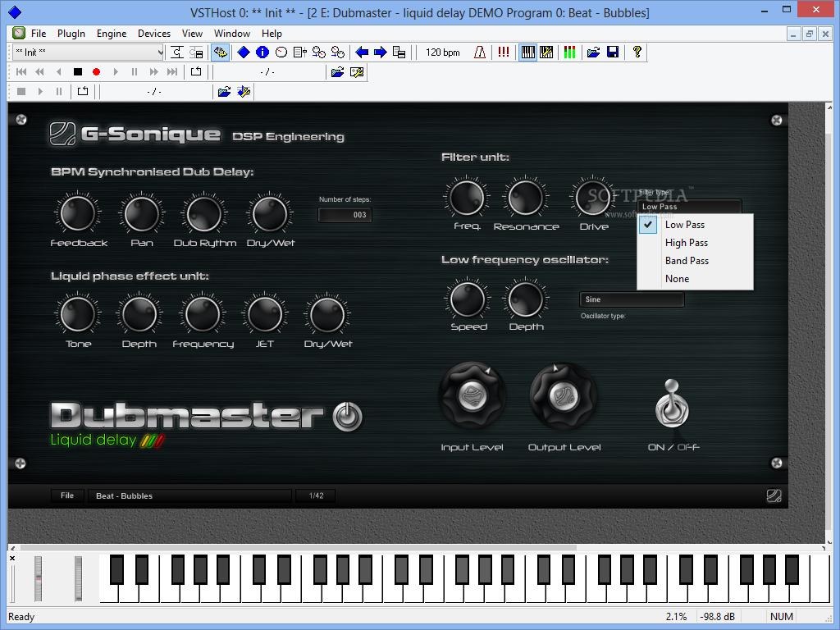Screen dimensions: 840x630
Task: Toggle the keyboard bar piano icon
Action: tap(527, 52)
